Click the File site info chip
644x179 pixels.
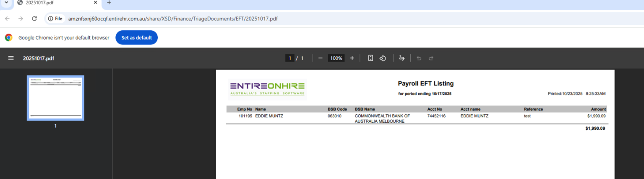55,18
